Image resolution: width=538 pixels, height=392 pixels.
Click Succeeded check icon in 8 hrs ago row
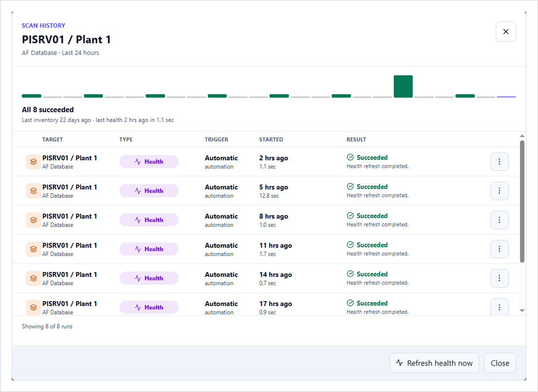tap(350, 216)
